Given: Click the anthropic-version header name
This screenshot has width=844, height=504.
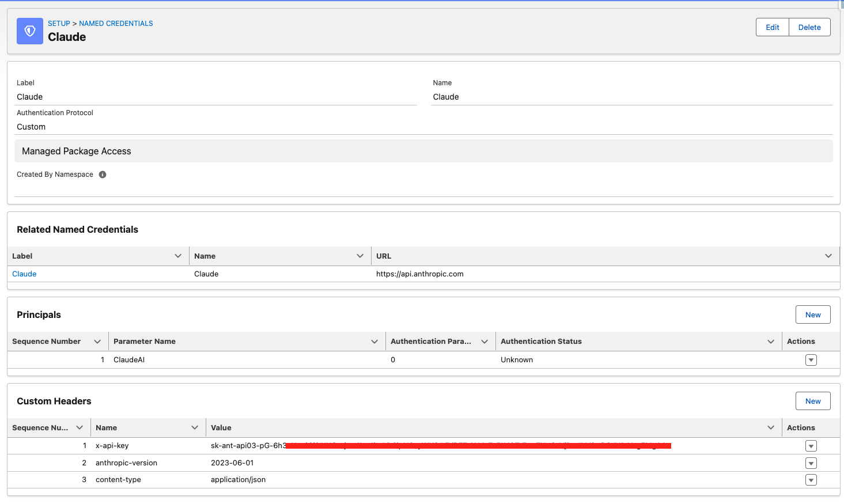Looking at the screenshot, I should tap(126, 463).
